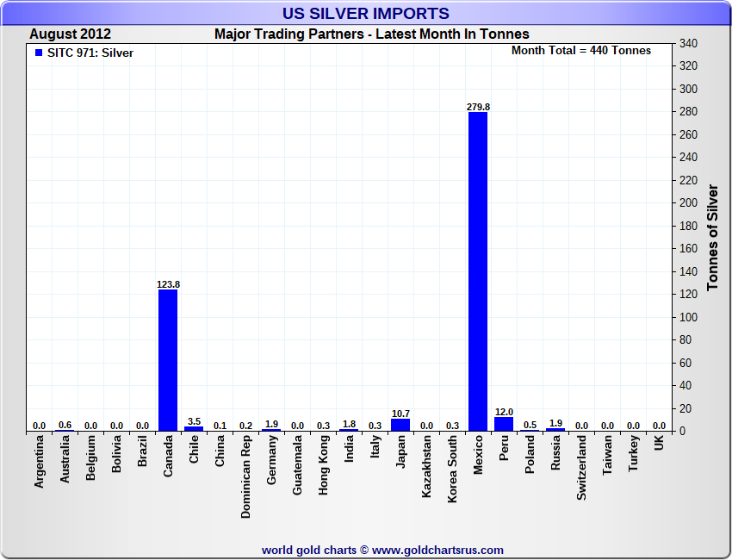732x560 pixels.
Task: Click the Kazakhstan x-axis label
Action: tap(427, 466)
